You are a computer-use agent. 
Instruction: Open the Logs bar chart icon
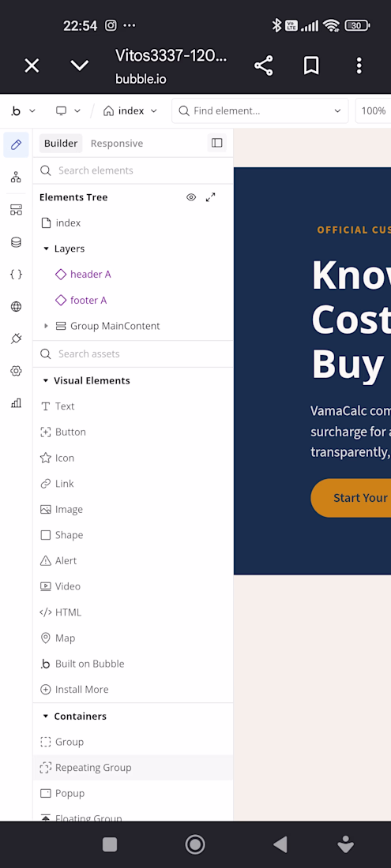tap(16, 403)
